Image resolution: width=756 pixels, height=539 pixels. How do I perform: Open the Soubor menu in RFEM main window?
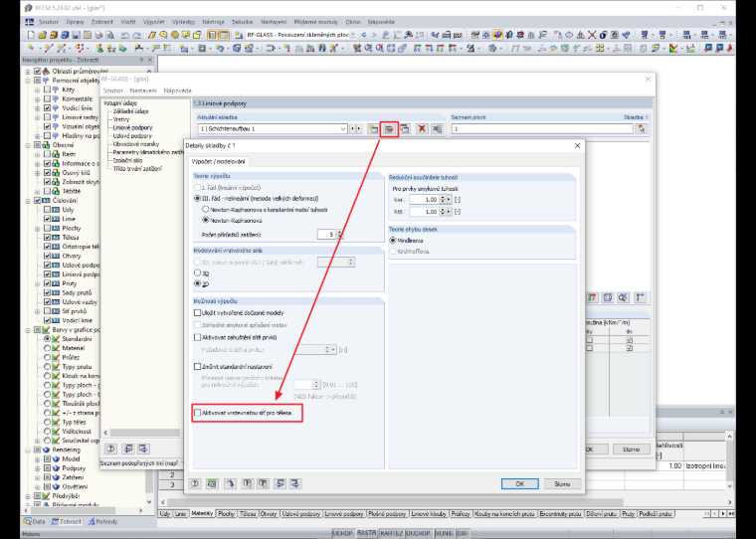tap(49, 22)
